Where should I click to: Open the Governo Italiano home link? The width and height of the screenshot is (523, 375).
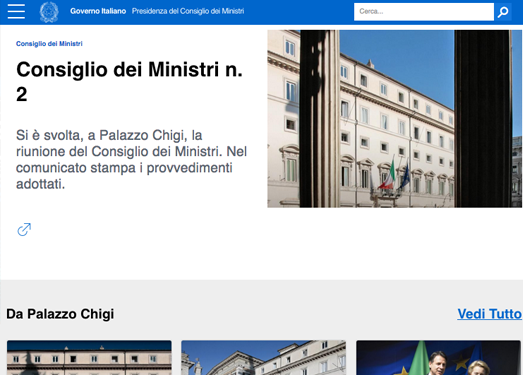pyautogui.click(x=98, y=11)
